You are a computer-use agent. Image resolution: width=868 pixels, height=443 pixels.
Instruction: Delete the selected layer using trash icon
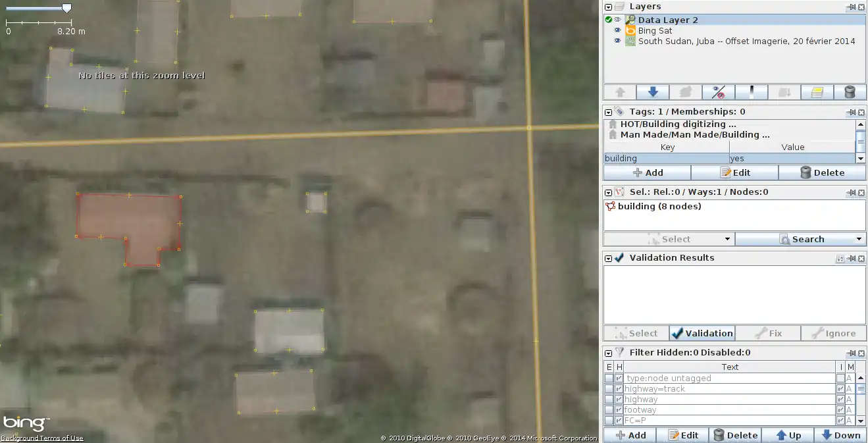850,92
